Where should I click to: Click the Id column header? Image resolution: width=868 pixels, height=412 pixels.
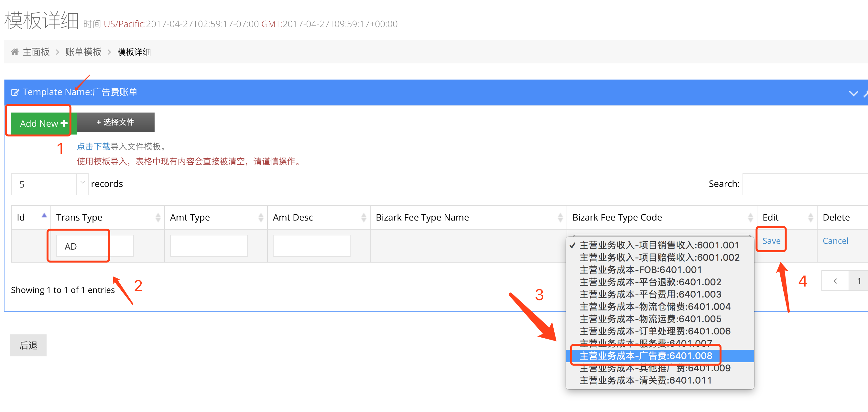pyautogui.click(x=31, y=218)
